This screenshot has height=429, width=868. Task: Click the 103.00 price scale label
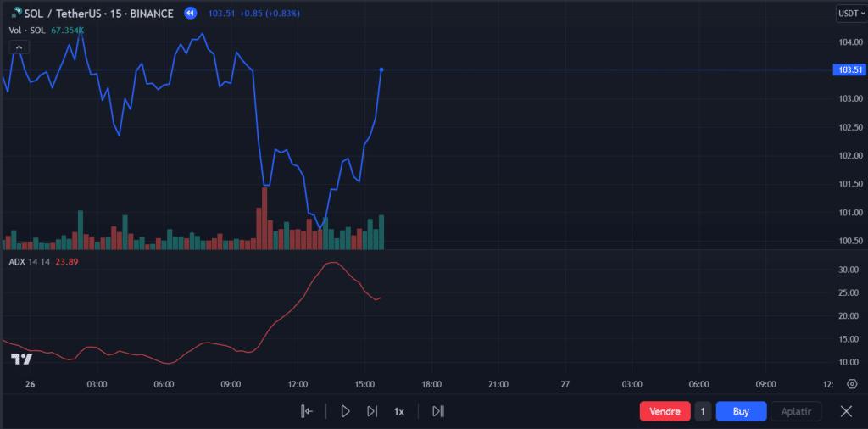coord(850,99)
